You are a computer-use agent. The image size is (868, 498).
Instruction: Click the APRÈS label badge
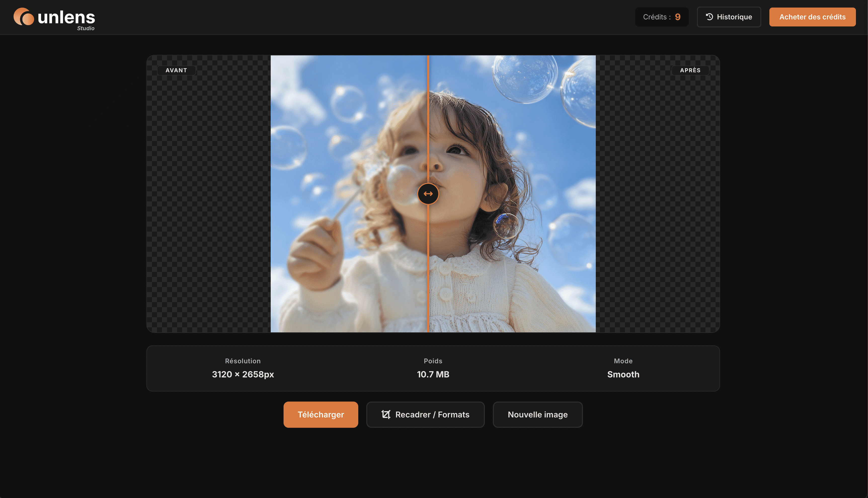(690, 70)
